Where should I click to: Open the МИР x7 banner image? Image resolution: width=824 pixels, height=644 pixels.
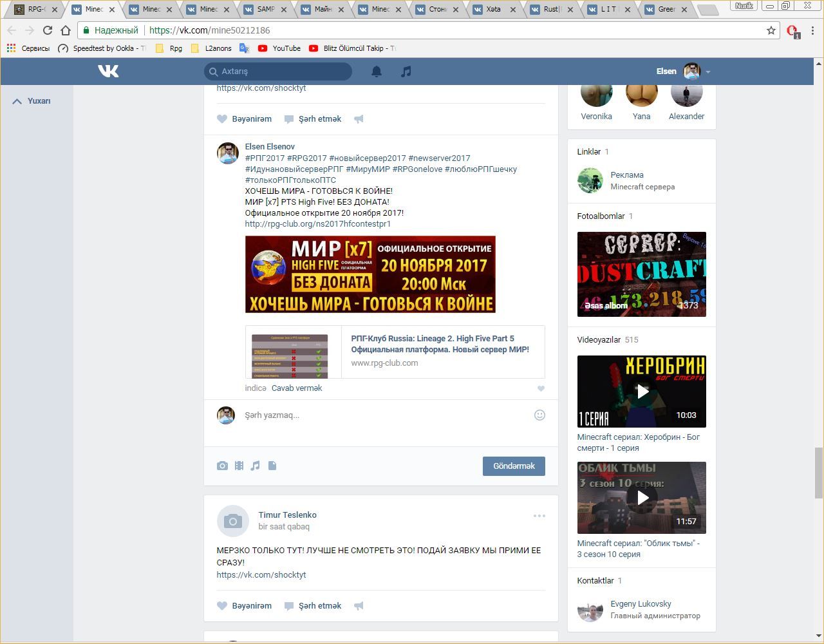point(370,274)
